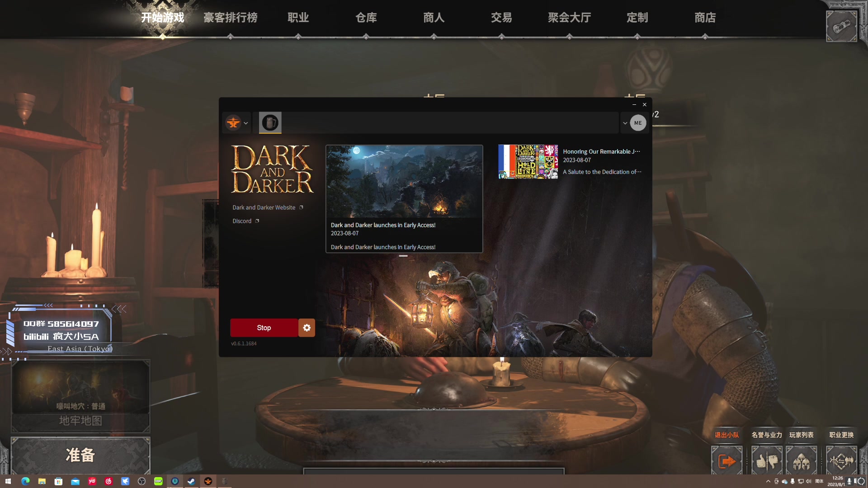Switch to the 豪客排行榜 leaderboard tab
The image size is (868, 488).
click(x=231, y=18)
